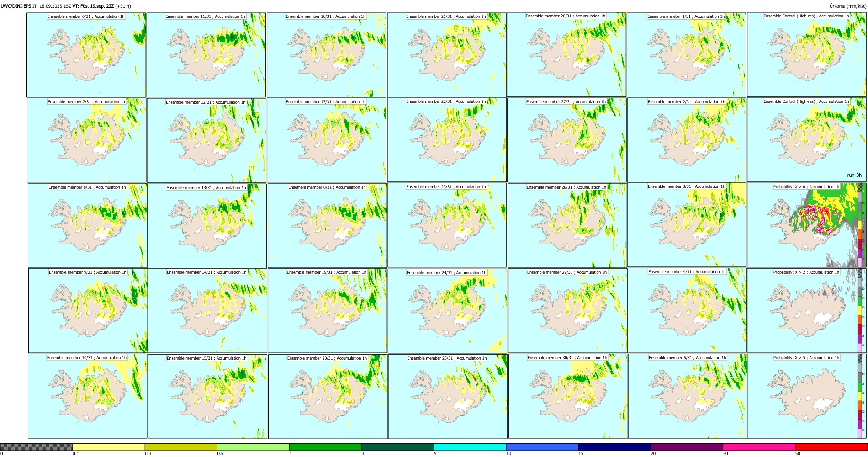Select the Ensemble member 11/31 map panel
Image resolution: width=868 pixels, height=457 pixels.
click(206, 55)
